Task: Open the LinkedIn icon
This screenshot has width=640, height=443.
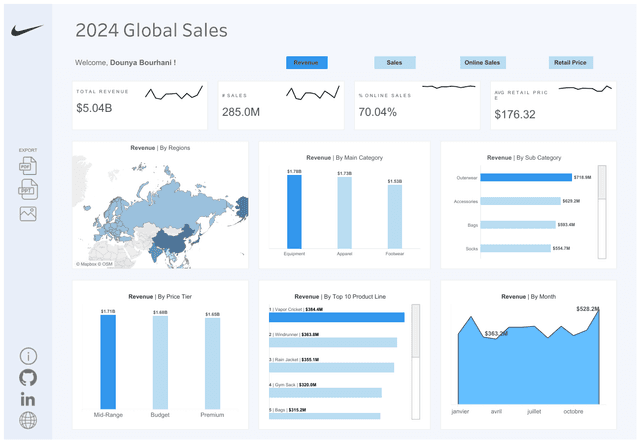Action: coord(28,399)
